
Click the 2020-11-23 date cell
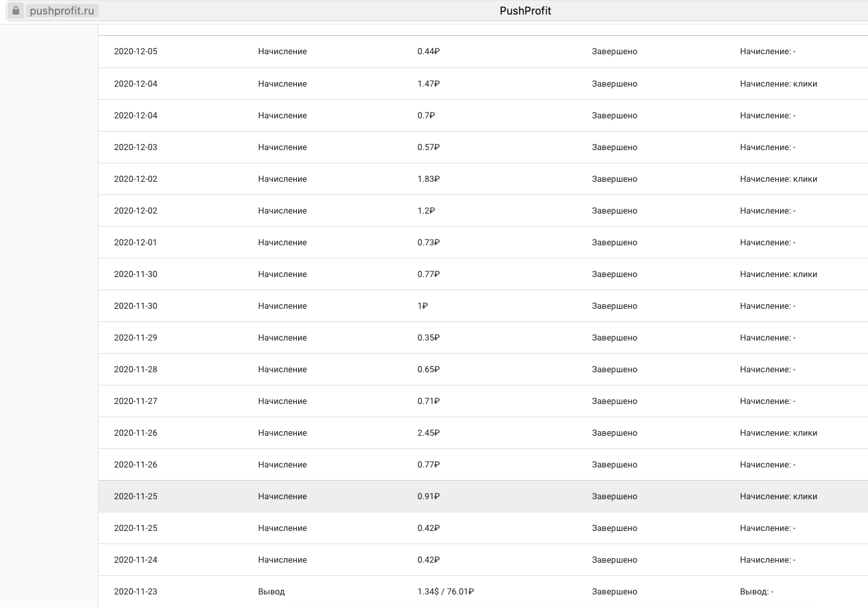tap(136, 592)
